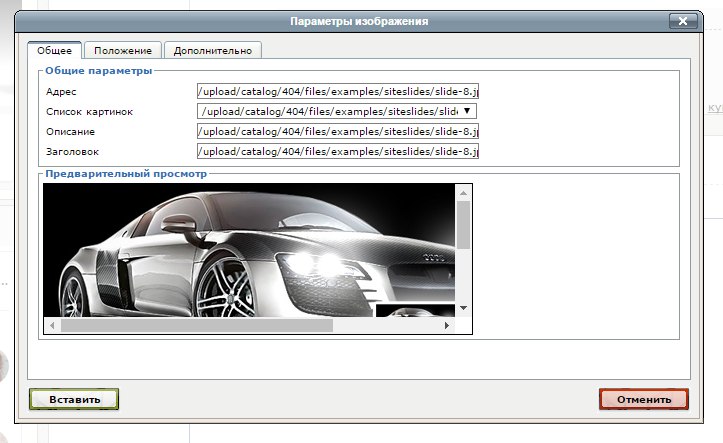Open the Дополнительно tab

coord(213,50)
